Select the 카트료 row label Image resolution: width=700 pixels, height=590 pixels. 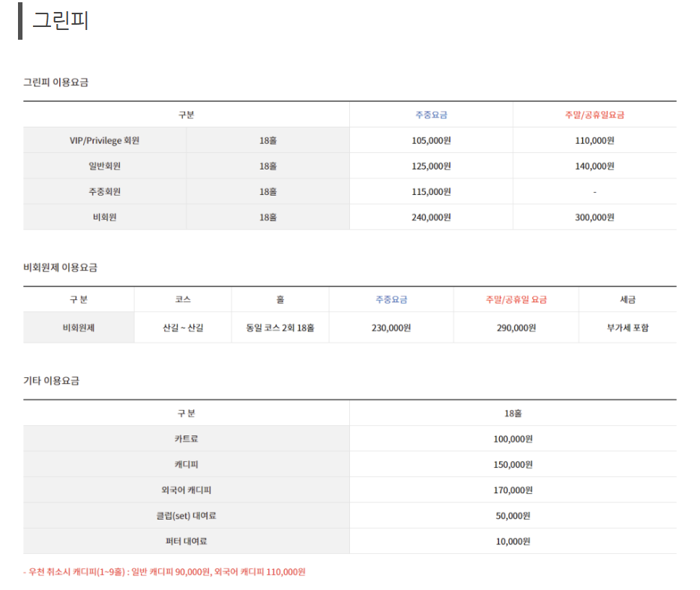186,439
